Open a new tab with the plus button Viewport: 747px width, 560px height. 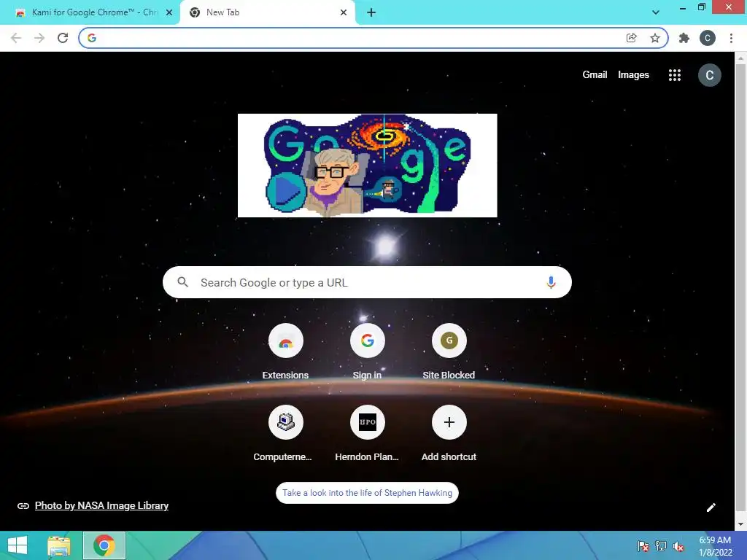click(x=371, y=12)
